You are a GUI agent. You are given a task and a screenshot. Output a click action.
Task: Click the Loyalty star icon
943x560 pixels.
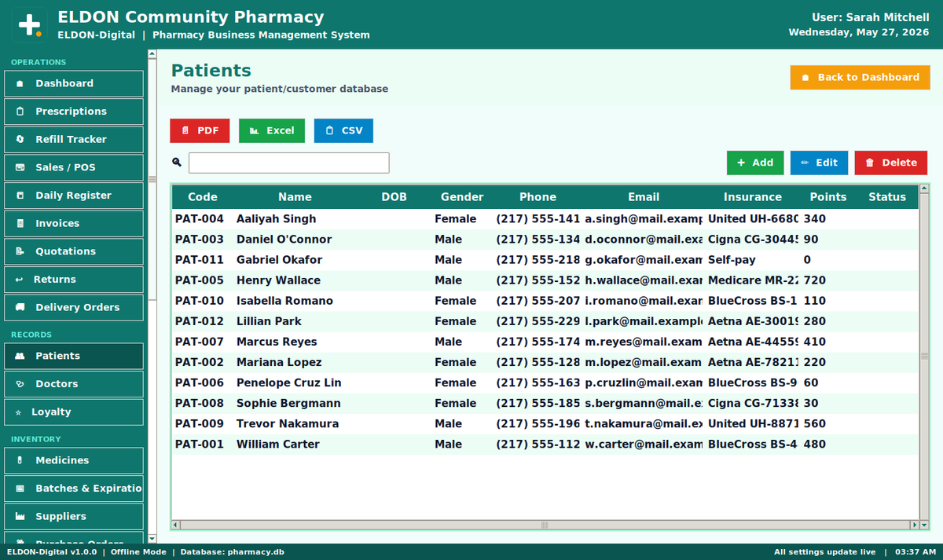(19, 412)
